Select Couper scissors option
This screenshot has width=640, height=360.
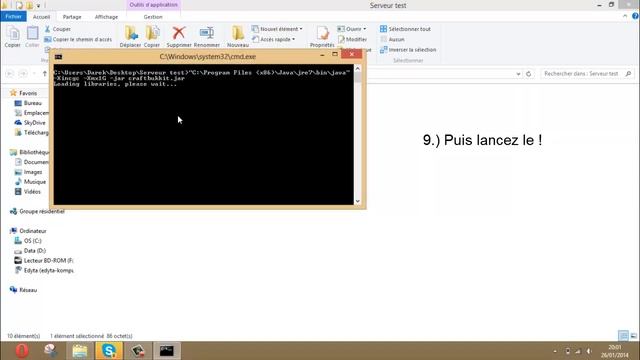point(58,29)
